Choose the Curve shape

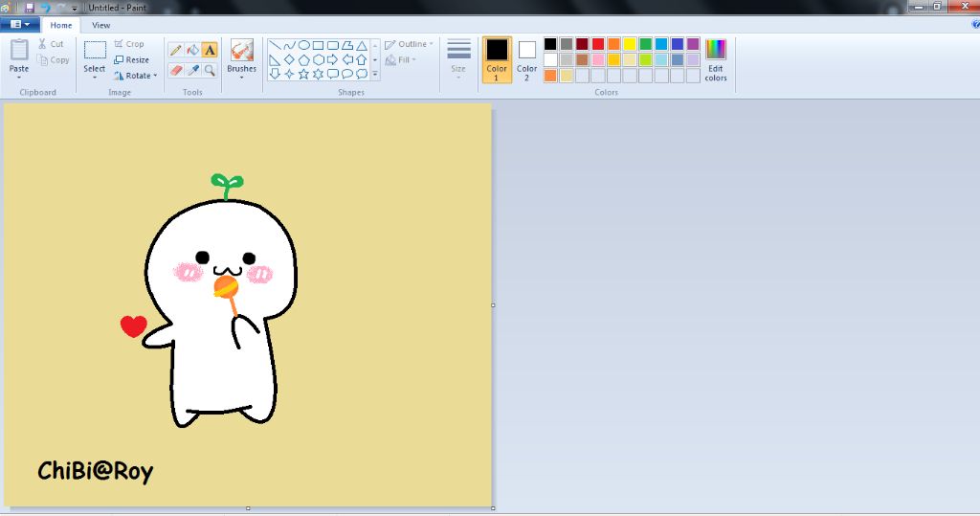(289, 45)
